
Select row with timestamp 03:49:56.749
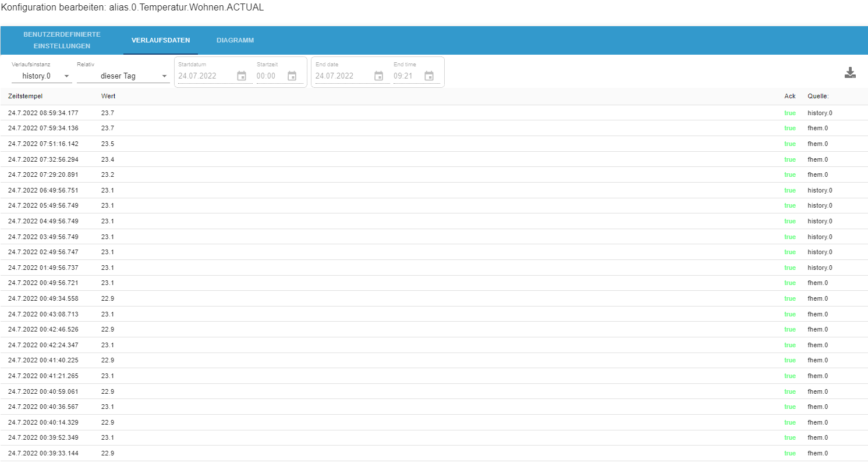pyautogui.click(x=434, y=237)
